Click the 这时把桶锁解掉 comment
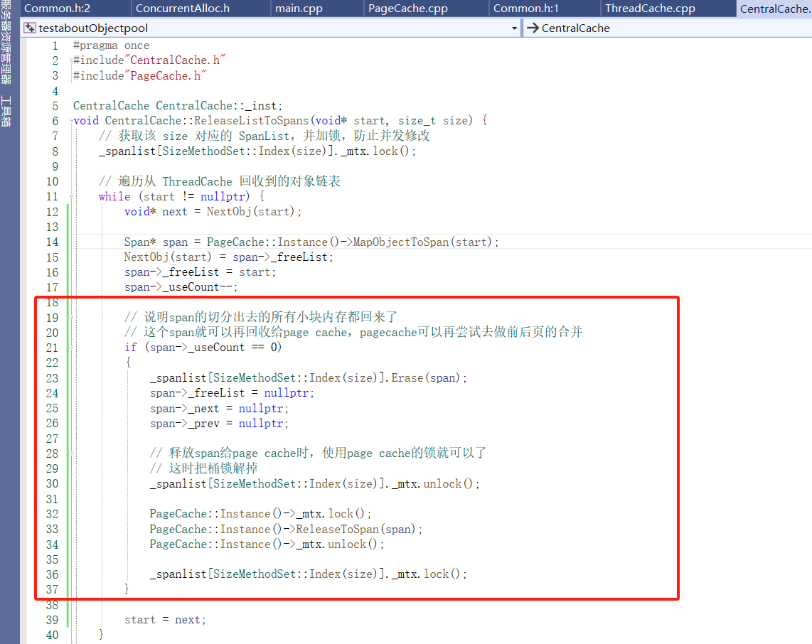This screenshot has height=644, width=812. click(203, 468)
